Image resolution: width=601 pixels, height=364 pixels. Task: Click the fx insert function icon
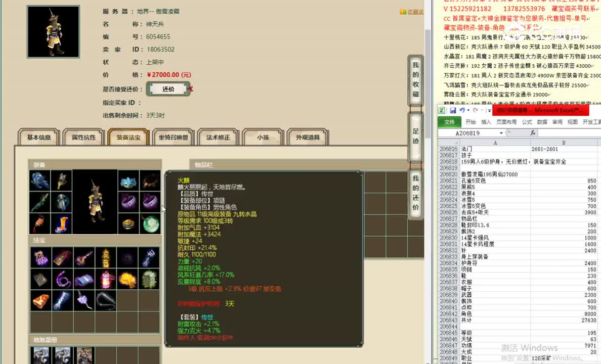click(532, 133)
